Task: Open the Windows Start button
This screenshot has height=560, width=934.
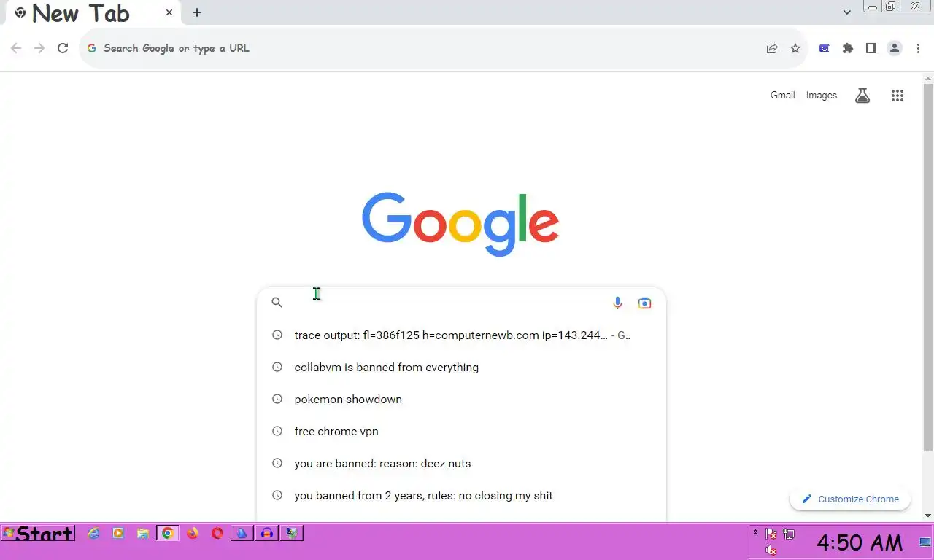Action: (38, 534)
